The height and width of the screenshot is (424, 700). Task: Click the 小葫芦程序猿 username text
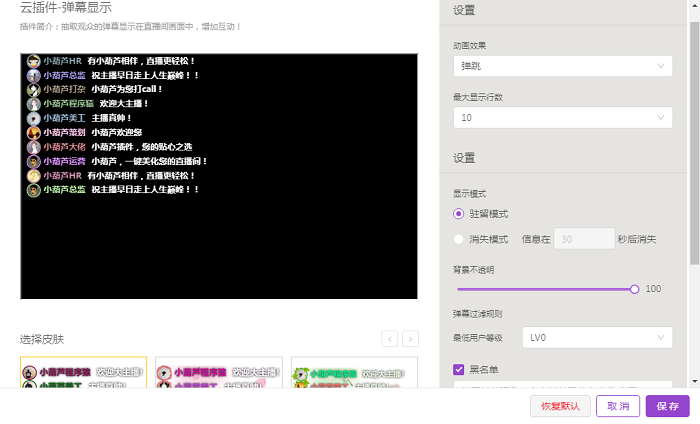(68, 104)
